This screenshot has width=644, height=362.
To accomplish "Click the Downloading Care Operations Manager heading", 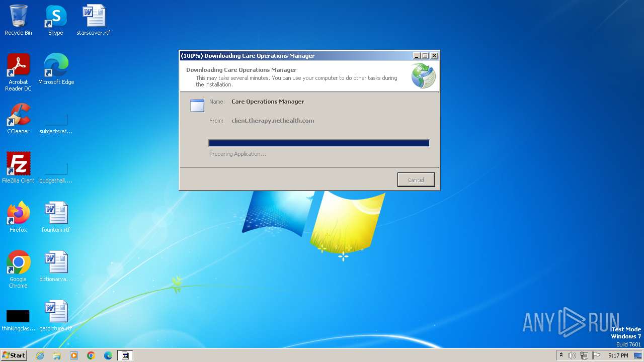I will 242,70.
